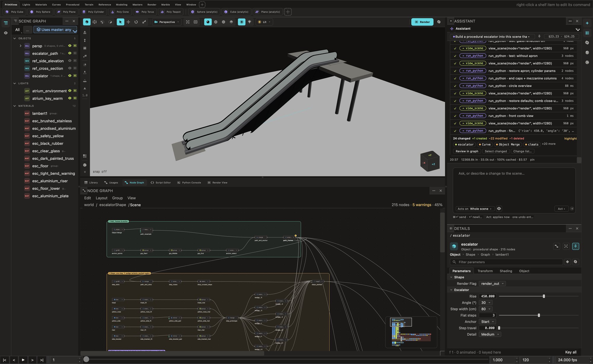The height and width of the screenshot is (364, 593).
Task: Toggle visibility of escalator_path object
Action: tap(70, 53)
